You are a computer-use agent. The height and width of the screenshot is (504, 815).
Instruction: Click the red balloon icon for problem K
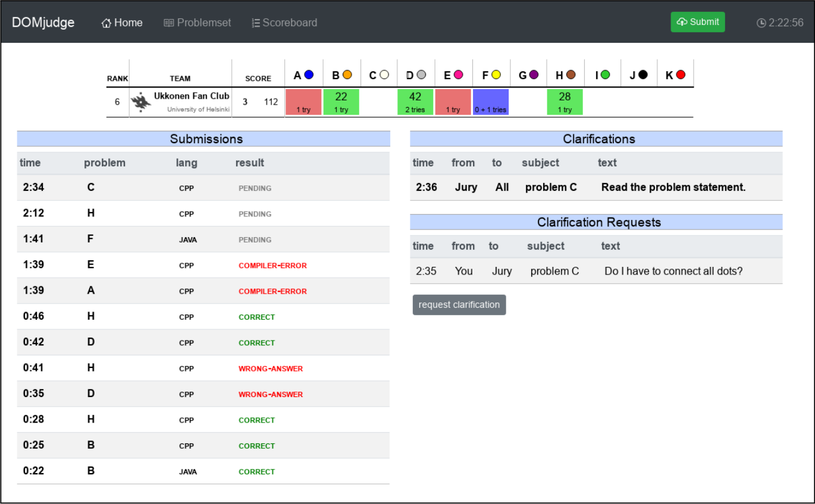click(x=681, y=75)
